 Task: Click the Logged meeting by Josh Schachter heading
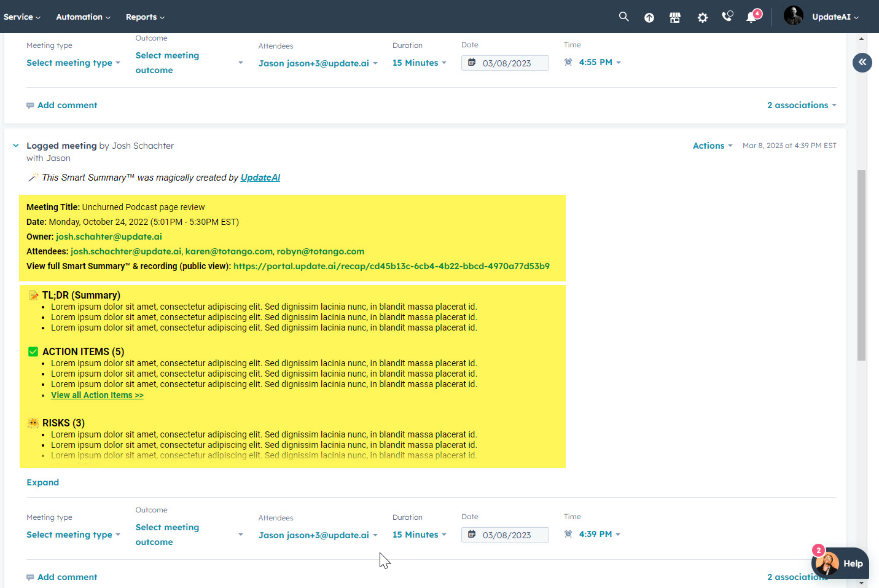coord(100,146)
